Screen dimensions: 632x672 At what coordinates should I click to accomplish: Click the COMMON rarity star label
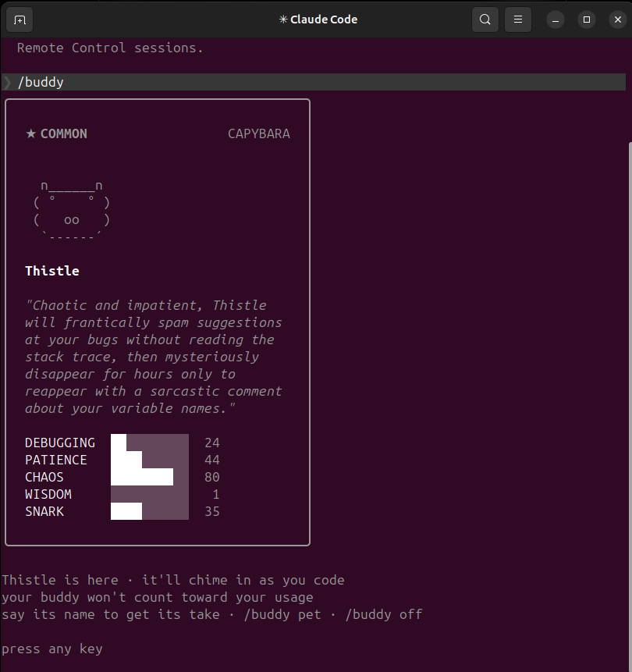pyautogui.click(x=56, y=133)
